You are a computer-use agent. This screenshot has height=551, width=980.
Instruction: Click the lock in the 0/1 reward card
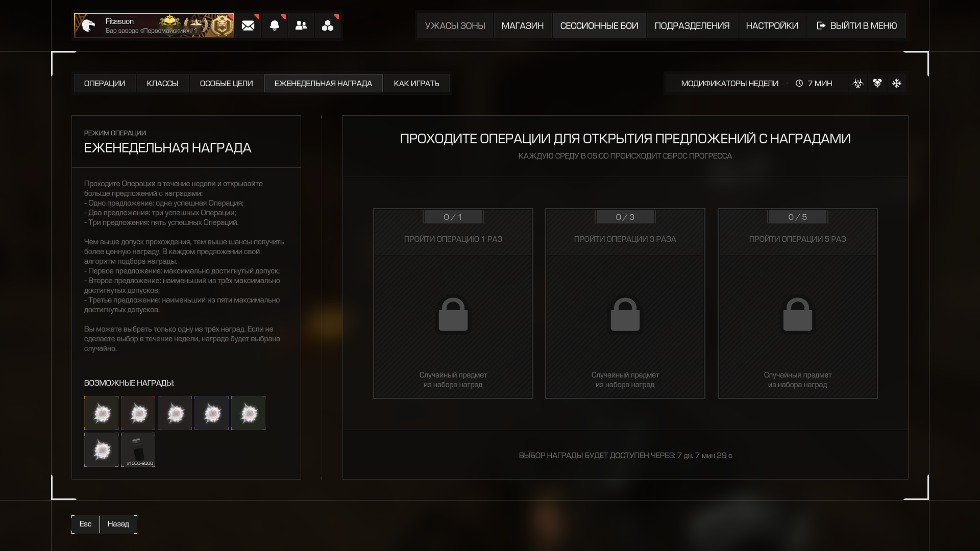[453, 315]
